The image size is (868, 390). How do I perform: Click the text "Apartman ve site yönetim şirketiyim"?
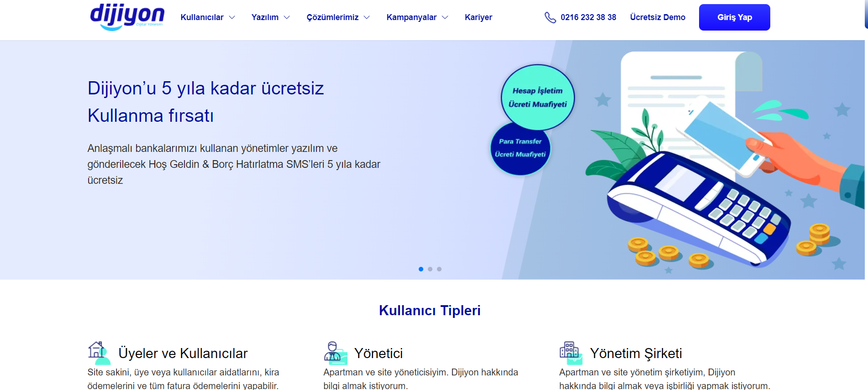[x=631, y=372]
